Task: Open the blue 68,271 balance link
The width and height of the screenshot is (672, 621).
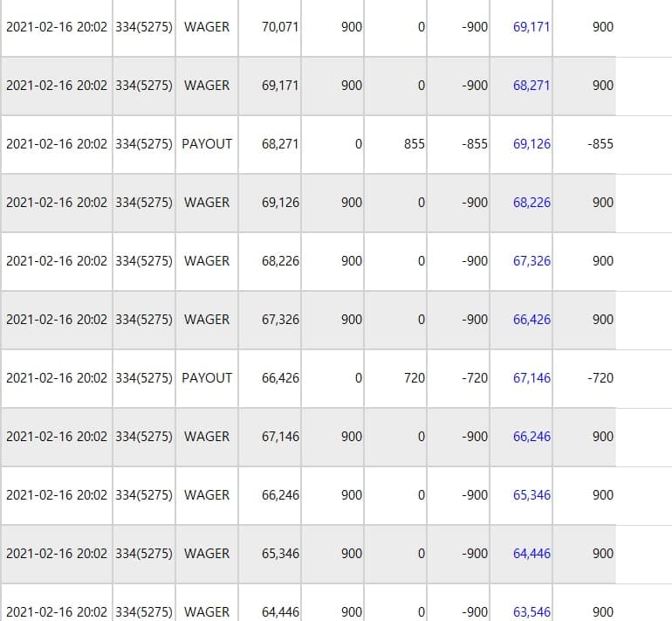Action: 531,86
